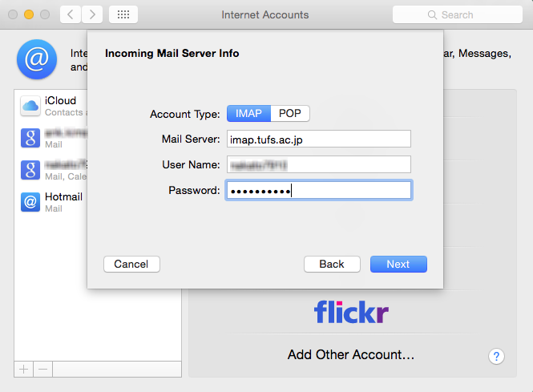Go forward with the right chevron
The height and width of the screenshot is (392, 533).
(x=92, y=14)
